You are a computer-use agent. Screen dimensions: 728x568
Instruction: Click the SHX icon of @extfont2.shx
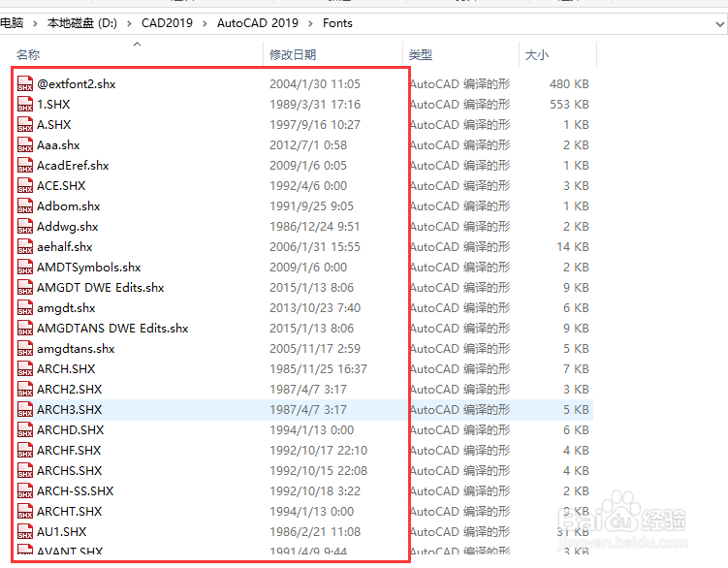point(25,83)
